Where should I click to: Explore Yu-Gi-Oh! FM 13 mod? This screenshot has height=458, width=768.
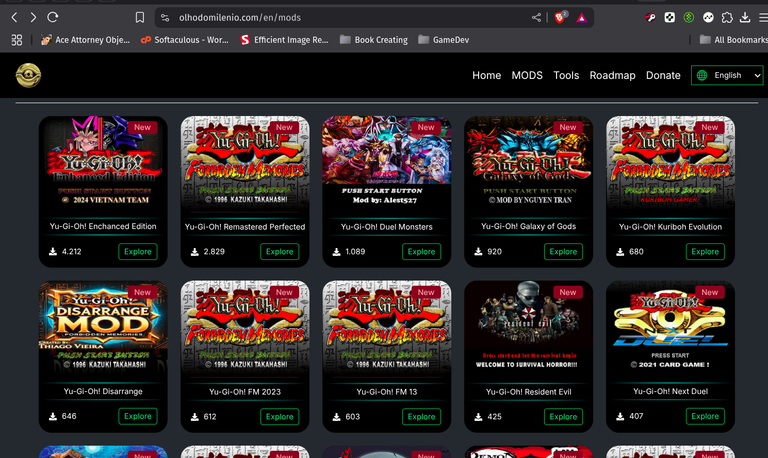tap(421, 417)
